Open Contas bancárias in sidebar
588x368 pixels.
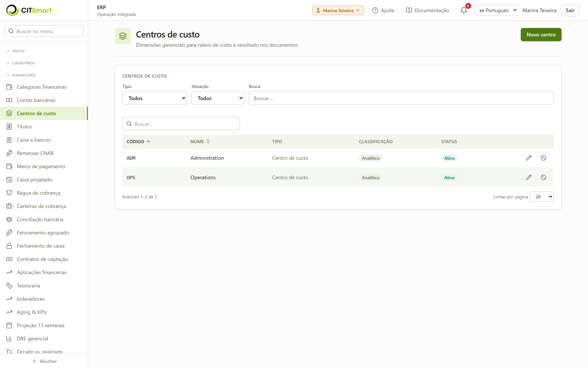44,100
